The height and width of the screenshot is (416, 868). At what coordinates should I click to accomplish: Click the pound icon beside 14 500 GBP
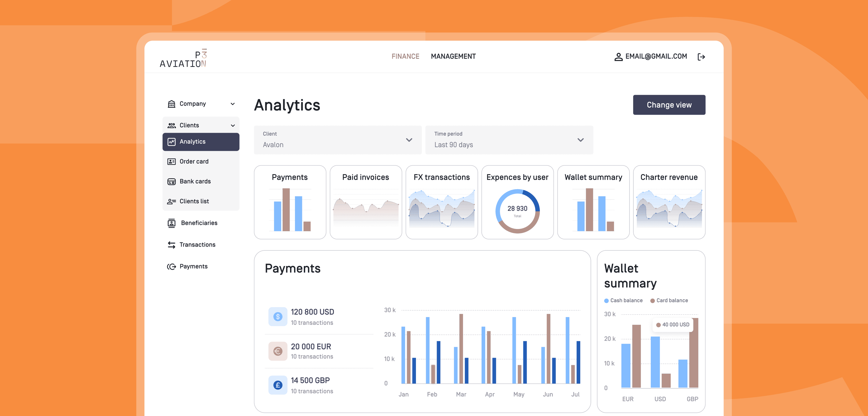click(278, 385)
